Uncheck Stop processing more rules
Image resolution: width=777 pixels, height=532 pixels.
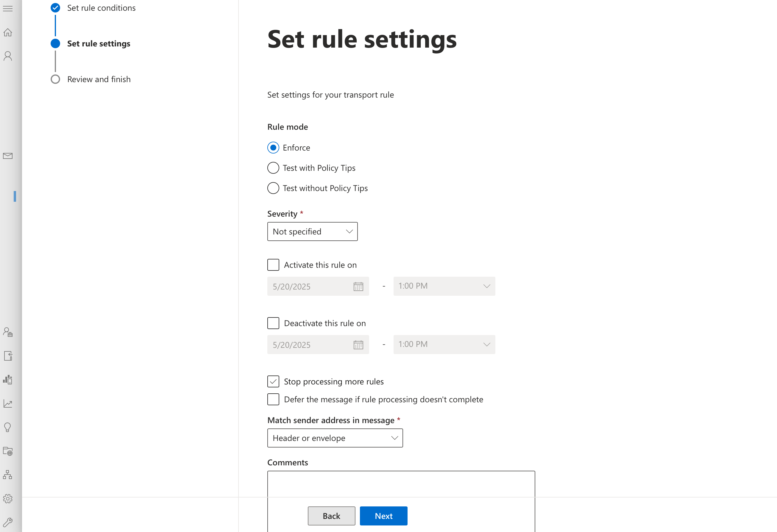(273, 381)
